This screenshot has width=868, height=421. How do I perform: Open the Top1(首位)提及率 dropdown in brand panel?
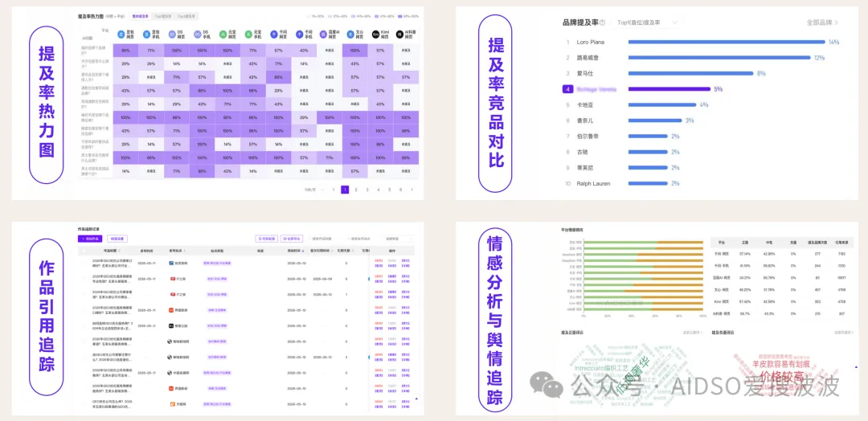click(x=646, y=22)
